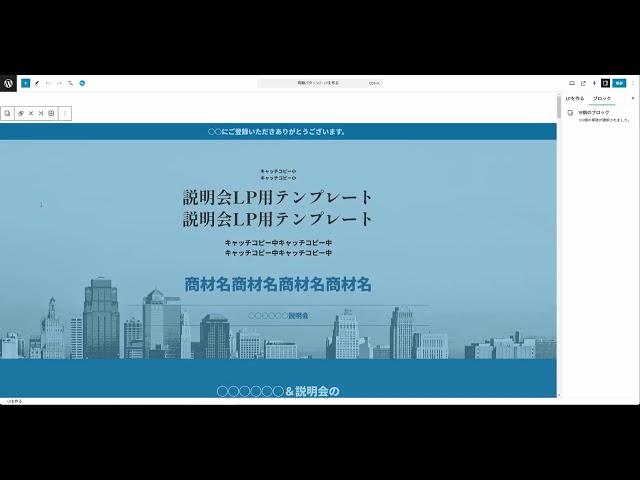Switch to the ブロック tab
The width and height of the screenshot is (640, 480).
pyautogui.click(x=602, y=98)
